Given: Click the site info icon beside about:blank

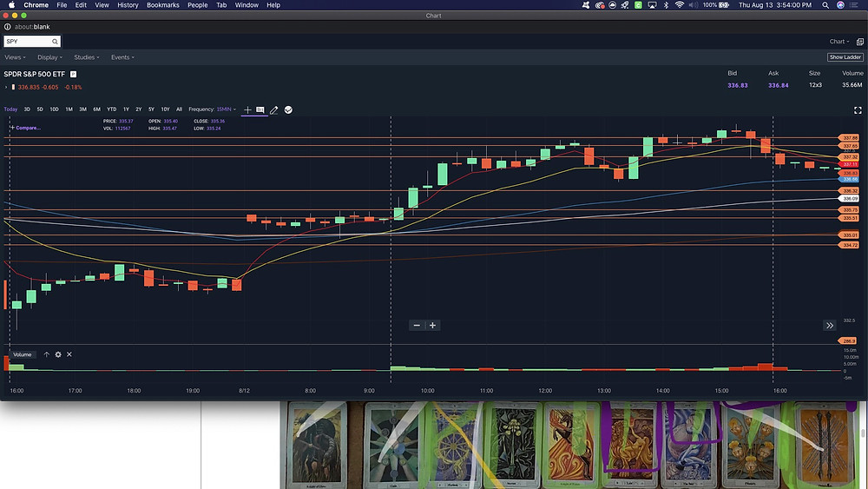Looking at the screenshot, I should coord(7,27).
